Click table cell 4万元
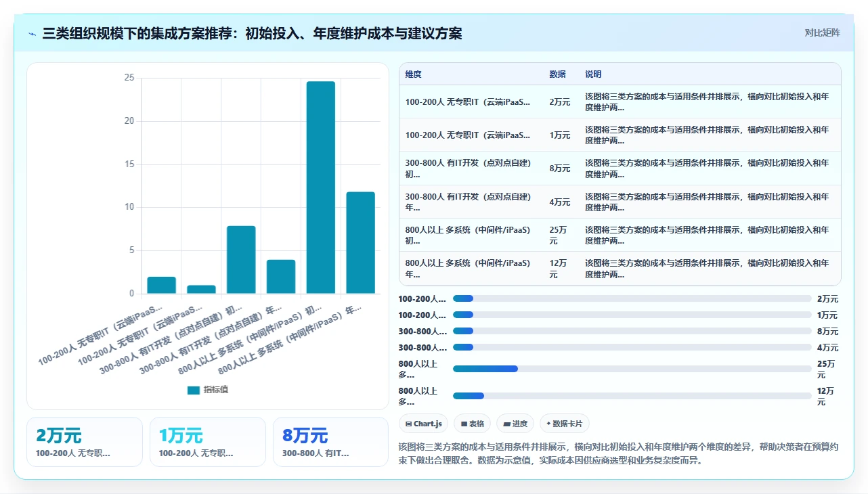Screen dimensions: 868x494 pyautogui.click(x=560, y=202)
